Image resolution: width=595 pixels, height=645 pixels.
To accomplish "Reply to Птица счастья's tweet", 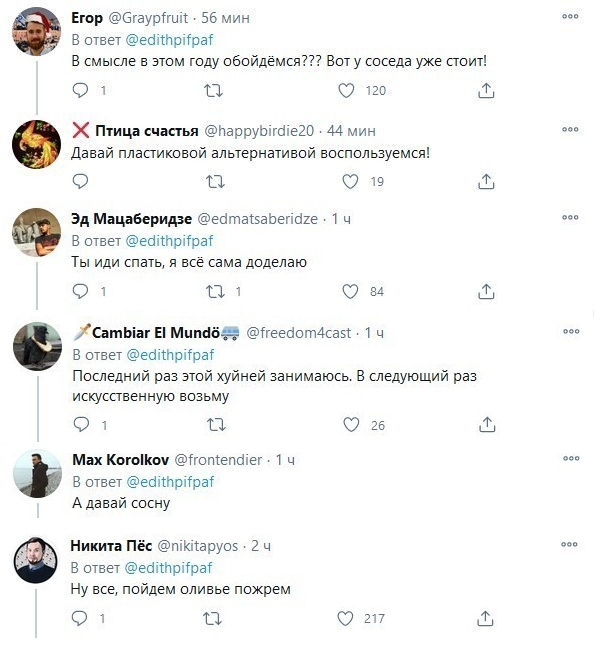I will click(x=80, y=181).
